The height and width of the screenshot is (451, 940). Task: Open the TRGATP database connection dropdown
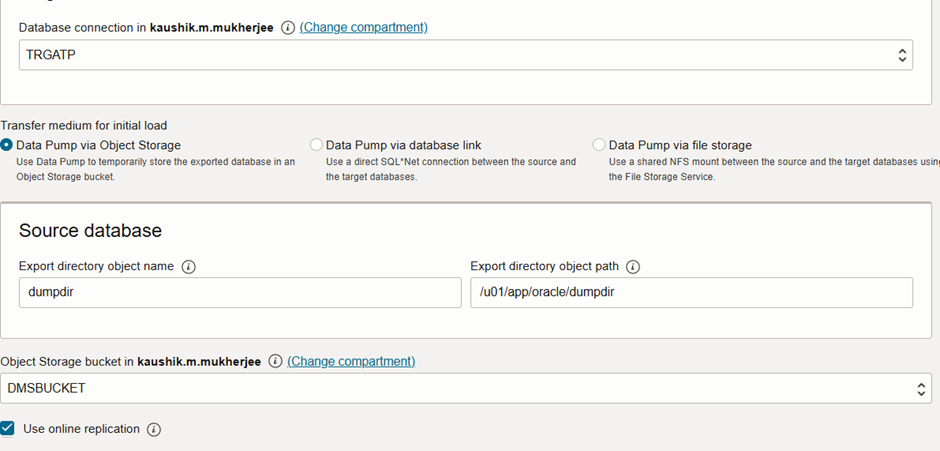(465, 55)
